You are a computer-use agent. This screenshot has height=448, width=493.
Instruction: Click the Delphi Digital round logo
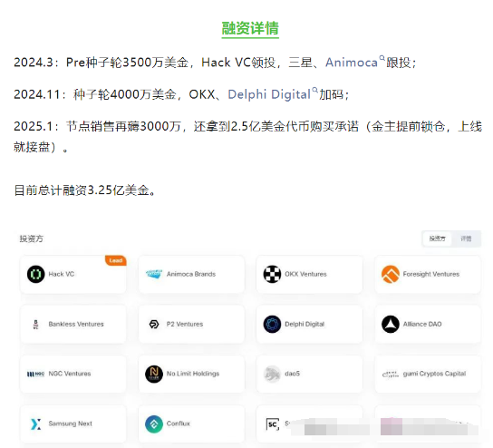point(272,324)
